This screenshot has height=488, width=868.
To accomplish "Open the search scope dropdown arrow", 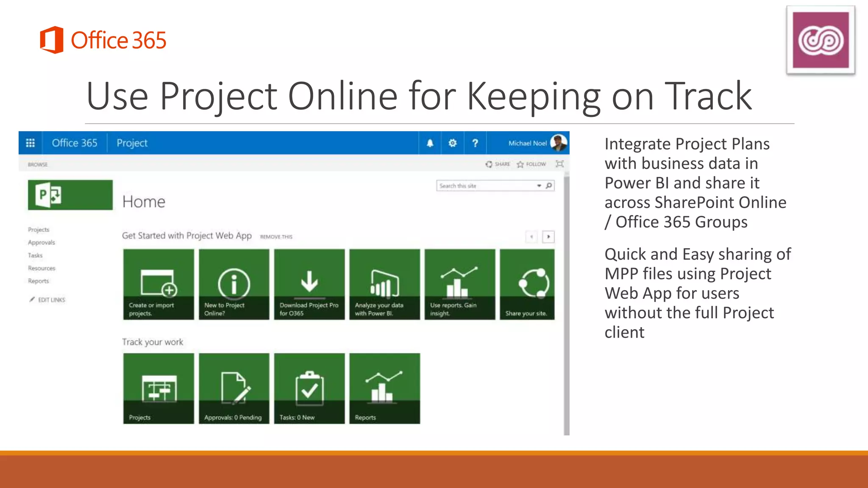I will (539, 186).
